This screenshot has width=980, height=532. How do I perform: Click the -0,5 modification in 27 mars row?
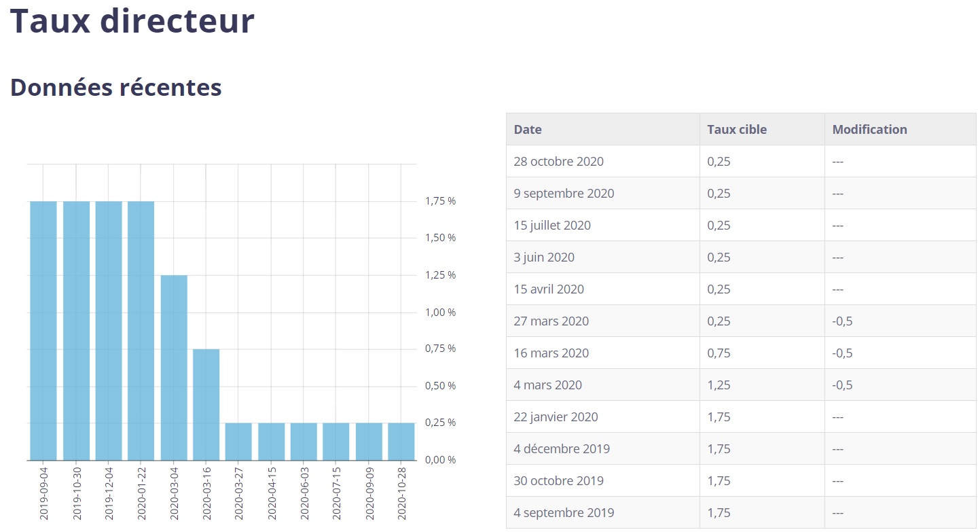(x=843, y=321)
